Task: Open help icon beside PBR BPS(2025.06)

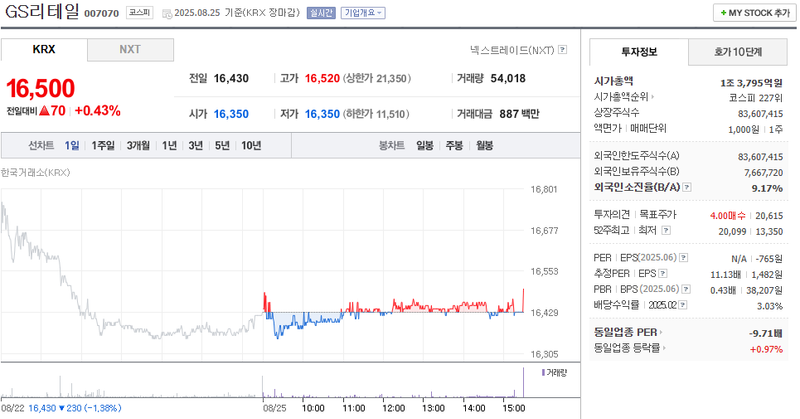Action: [x=686, y=289]
